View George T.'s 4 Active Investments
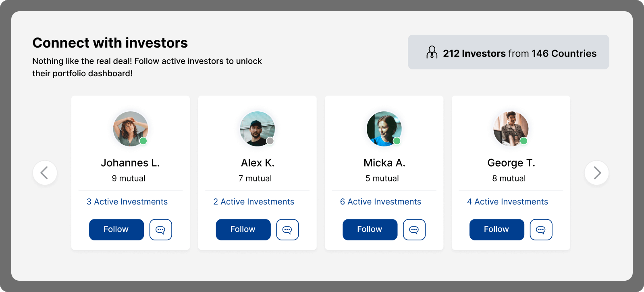This screenshot has height=292, width=644. pos(507,202)
